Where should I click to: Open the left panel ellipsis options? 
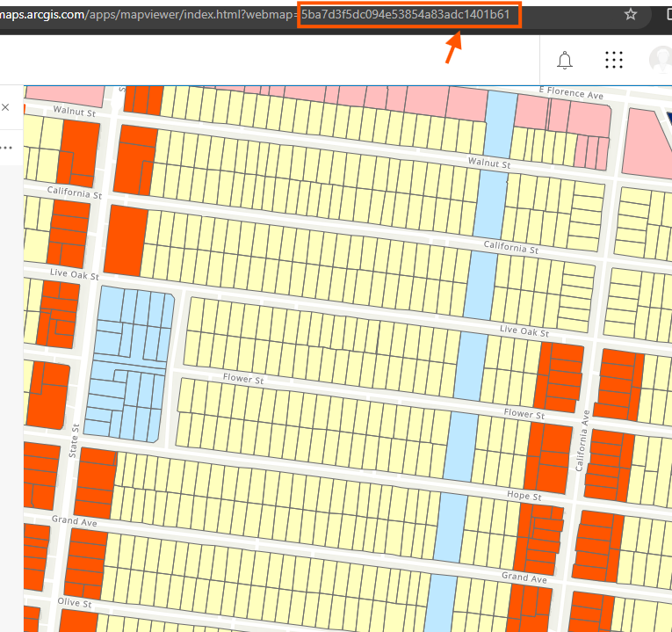click(7, 148)
